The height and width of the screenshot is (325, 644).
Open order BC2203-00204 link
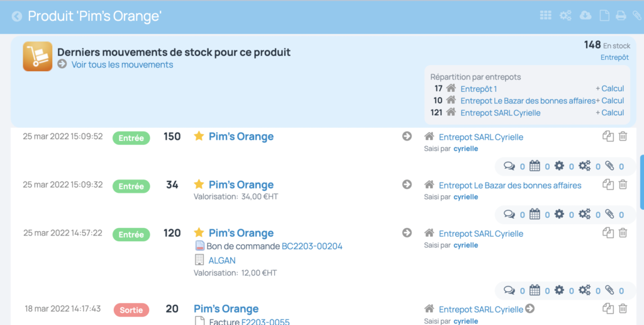coord(312,246)
